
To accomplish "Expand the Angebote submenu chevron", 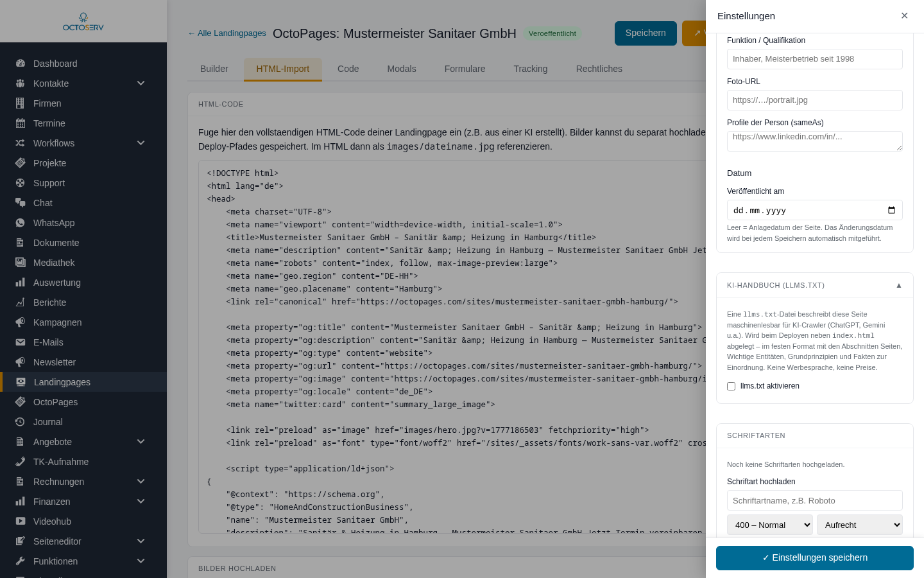I will point(141,442).
